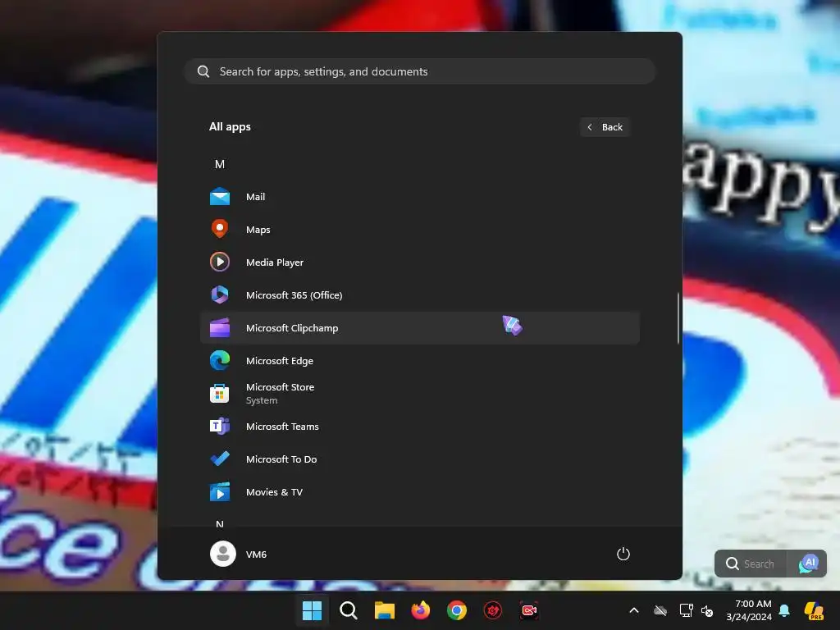Click the VM6 user avatar
The height and width of the screenshot is (630, 840).
(x=223, y=554)
